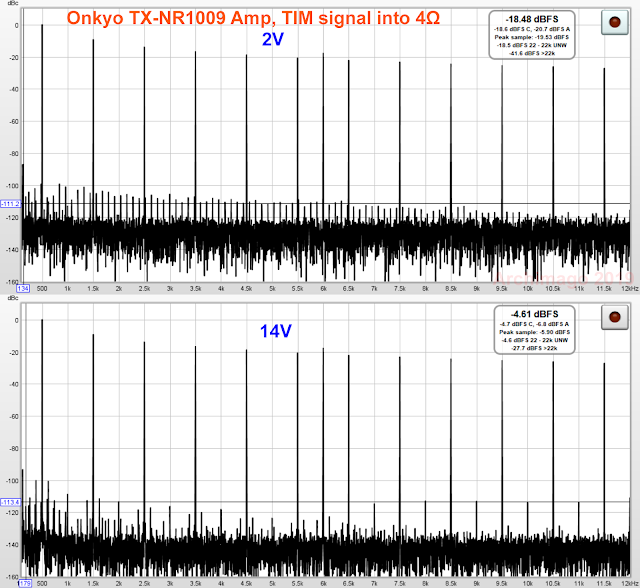
Task: Click the -140 level label on top graph
Action: 13,250
